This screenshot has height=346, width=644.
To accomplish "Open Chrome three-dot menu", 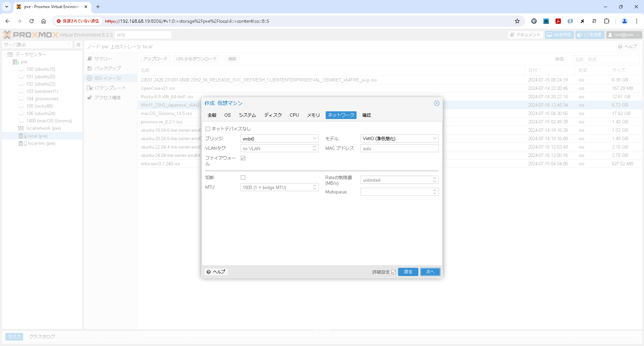I will (637, 21).
